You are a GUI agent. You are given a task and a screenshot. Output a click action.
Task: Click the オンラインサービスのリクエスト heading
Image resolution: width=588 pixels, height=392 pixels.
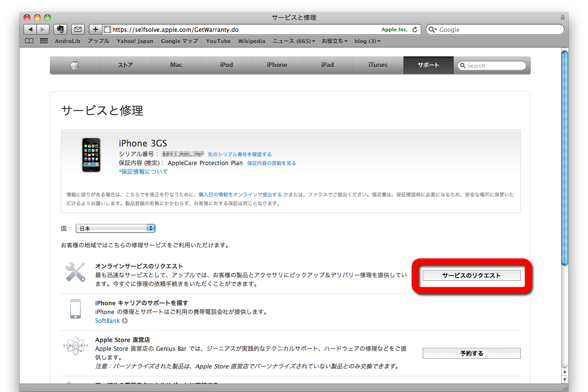(139, 266)
